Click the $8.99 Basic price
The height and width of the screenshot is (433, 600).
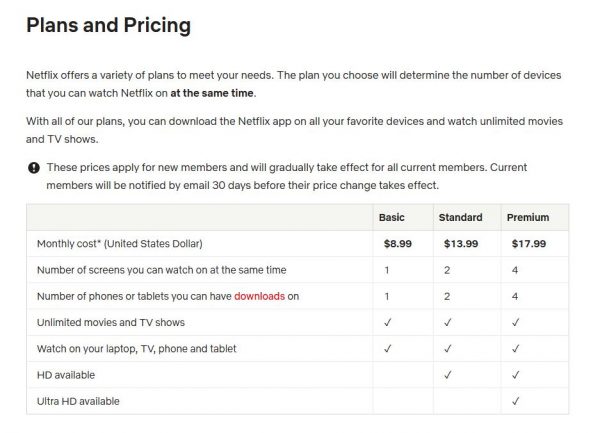[x=398, y=244]
